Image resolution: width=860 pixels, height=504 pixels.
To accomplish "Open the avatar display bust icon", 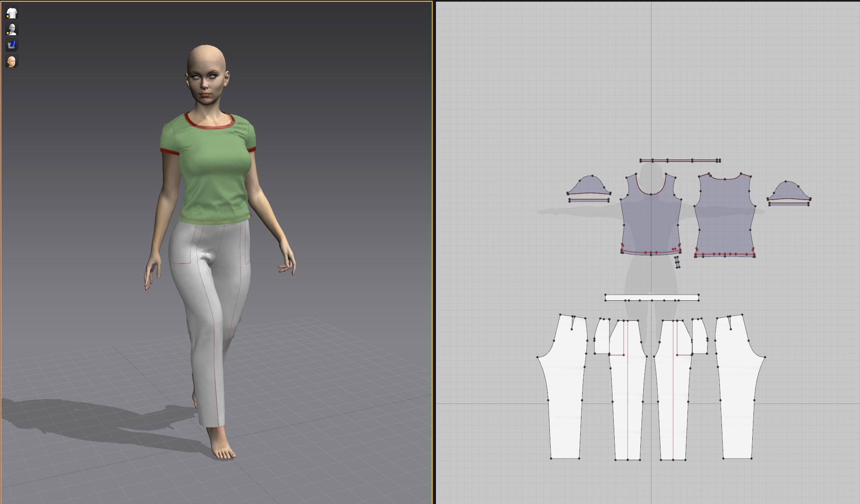I will (x=12, y=30).
